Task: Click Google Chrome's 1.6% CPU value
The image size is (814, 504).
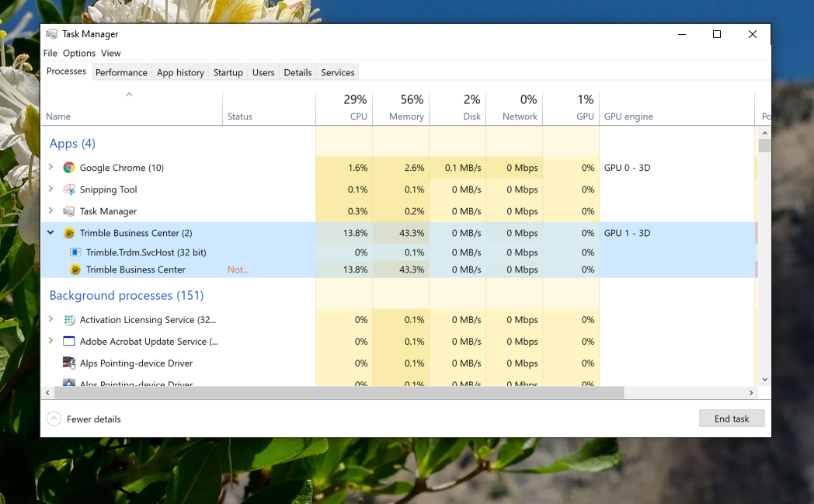Action: [x=358, y=168]
